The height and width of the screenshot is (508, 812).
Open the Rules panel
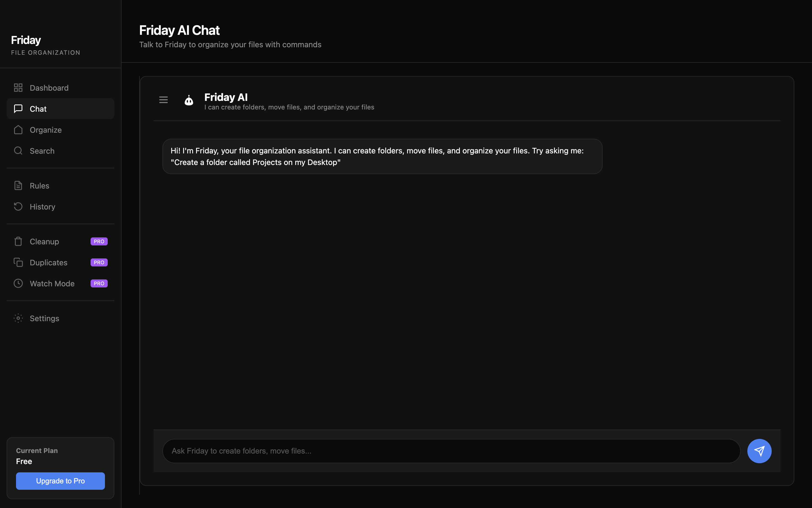click(39, 185)
